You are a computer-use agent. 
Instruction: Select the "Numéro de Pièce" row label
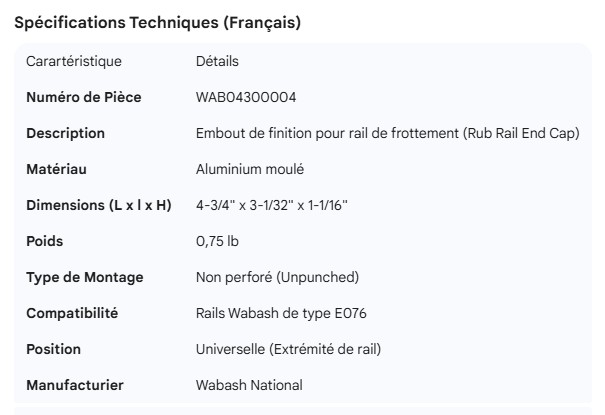(83, 97)
